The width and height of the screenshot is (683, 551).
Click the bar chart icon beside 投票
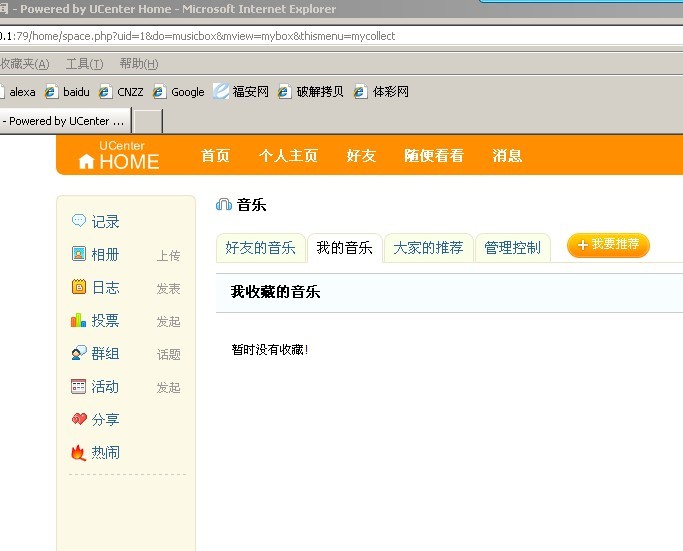79,320
